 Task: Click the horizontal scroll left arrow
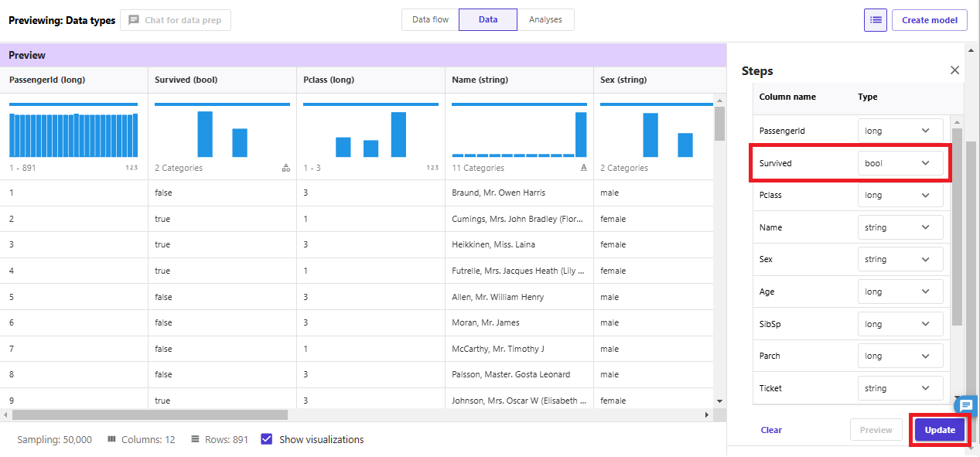[6, 415]
